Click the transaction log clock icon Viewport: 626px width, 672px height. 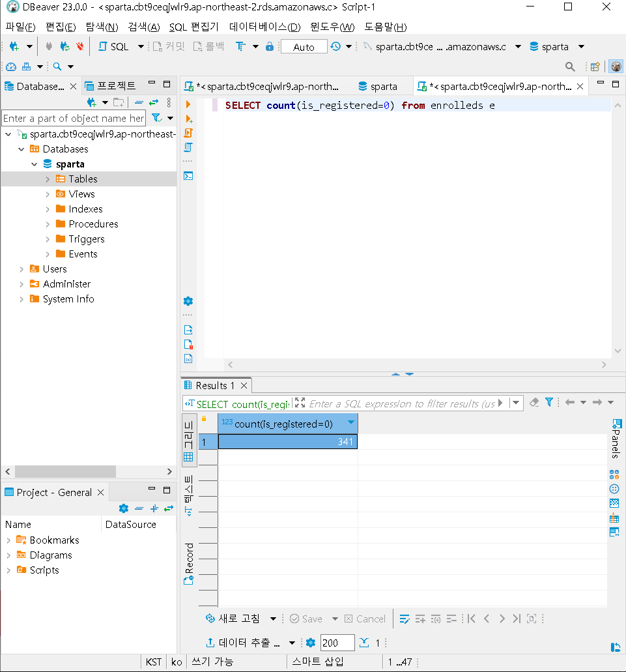[335, 46]
